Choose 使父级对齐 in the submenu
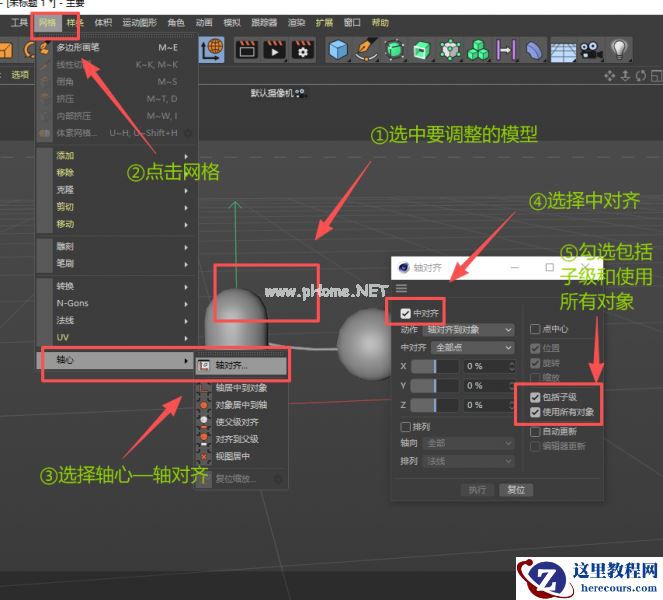The image size is (663, 600). 241,422
